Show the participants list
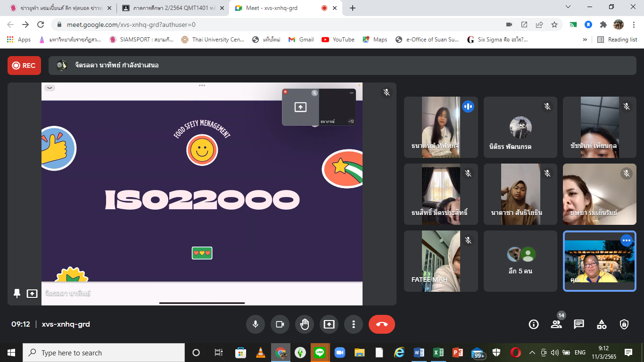 click(x=556, y=324)
